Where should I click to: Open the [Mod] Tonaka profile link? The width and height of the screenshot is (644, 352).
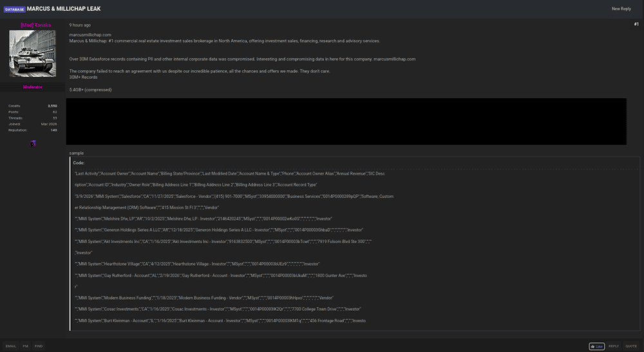(35, 25)
